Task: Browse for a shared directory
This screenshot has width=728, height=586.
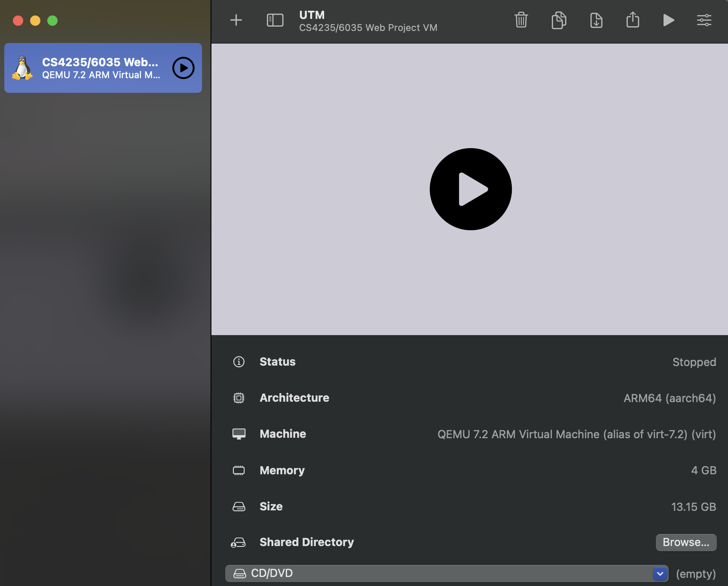Action: tap(686, 542)
